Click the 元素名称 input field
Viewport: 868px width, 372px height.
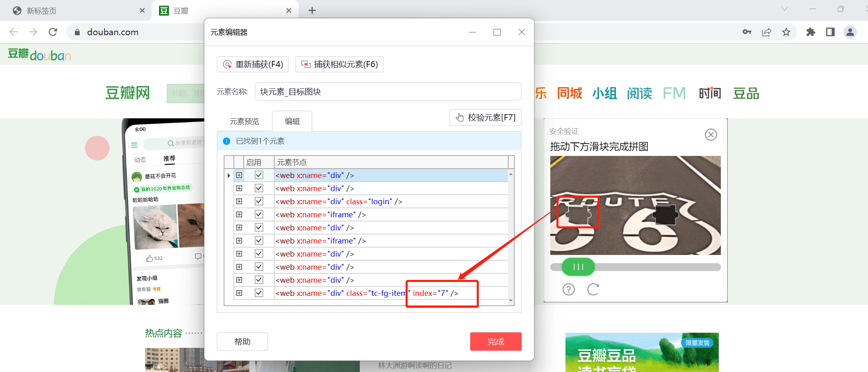pyautogui.click(x=388, y=92)
